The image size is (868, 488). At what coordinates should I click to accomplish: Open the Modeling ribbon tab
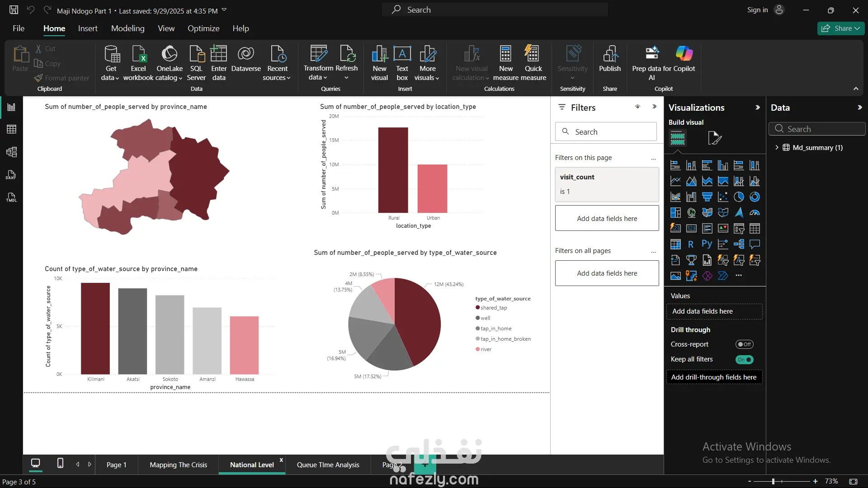click(127, 28)
